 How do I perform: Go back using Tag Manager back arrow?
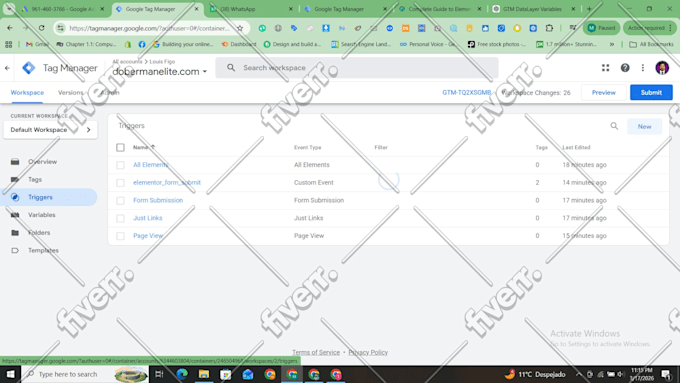(7, 68)
